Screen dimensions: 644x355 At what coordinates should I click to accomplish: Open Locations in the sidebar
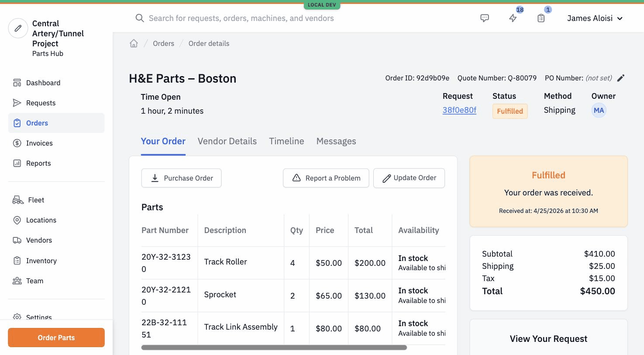point(56,220)
